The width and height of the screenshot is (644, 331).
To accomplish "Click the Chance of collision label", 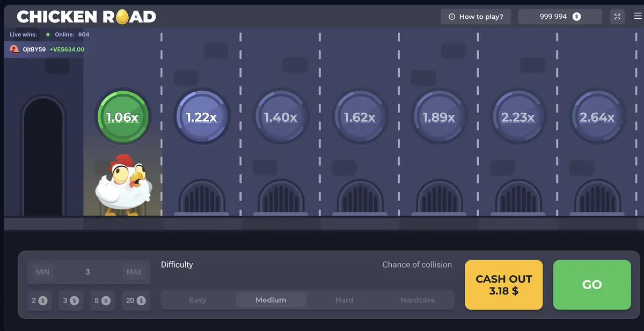I will point(417,264).
